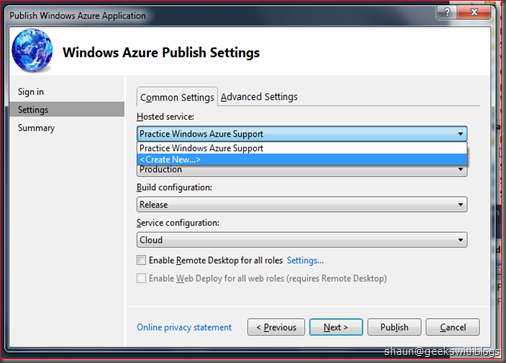Click the Windows Azure globe icon
Screen dimensions: 506x363
coord(32,50)
